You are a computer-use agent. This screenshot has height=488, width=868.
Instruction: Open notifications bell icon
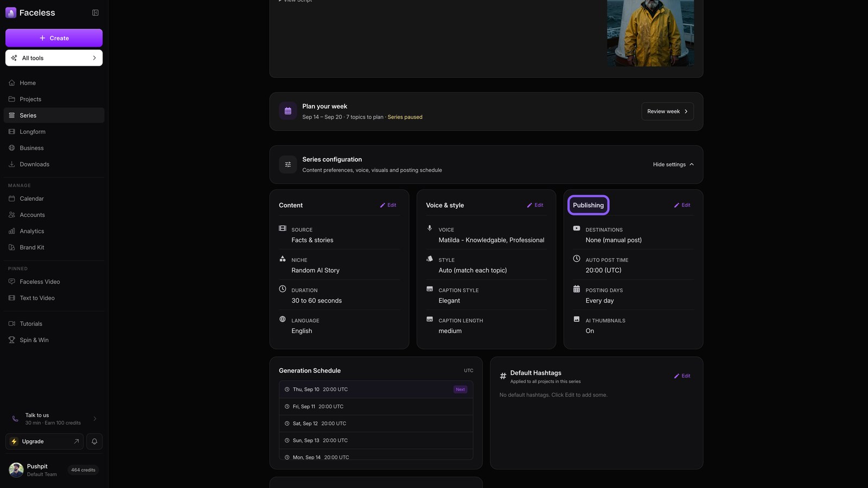[94, 441]
